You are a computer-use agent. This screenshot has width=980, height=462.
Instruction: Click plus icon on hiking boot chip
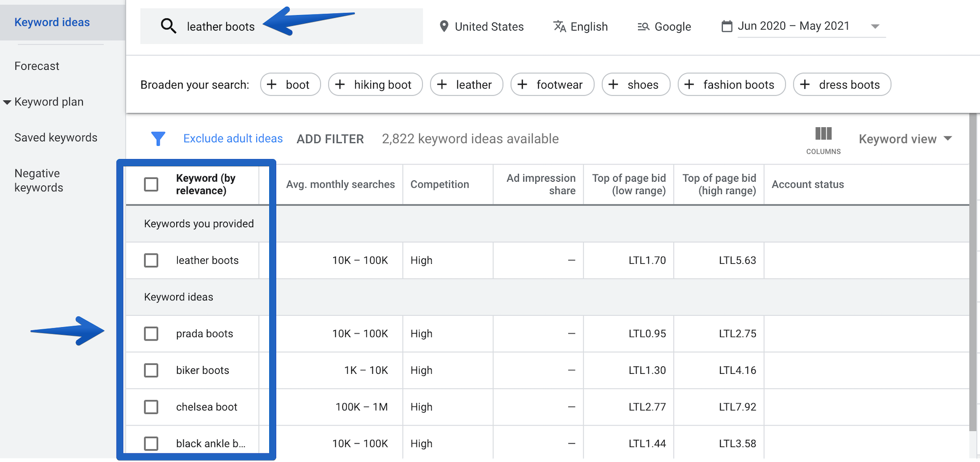tap(340, 84)
